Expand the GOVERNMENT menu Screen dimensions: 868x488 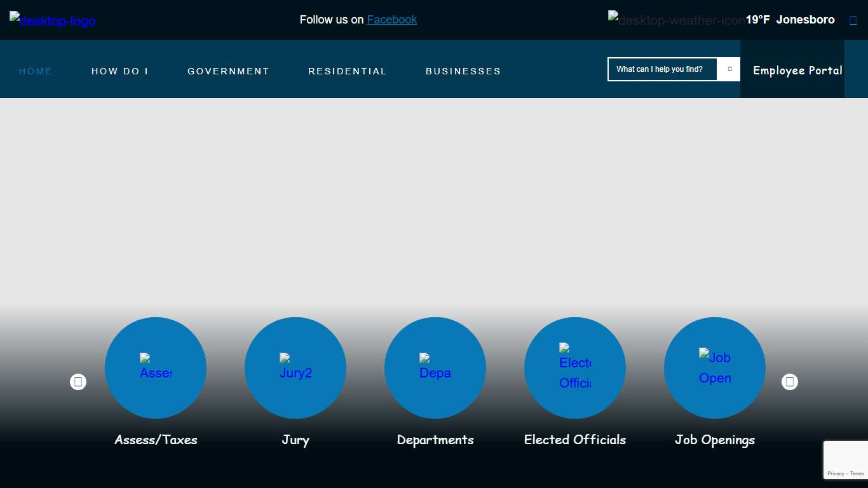click(228, 71)
